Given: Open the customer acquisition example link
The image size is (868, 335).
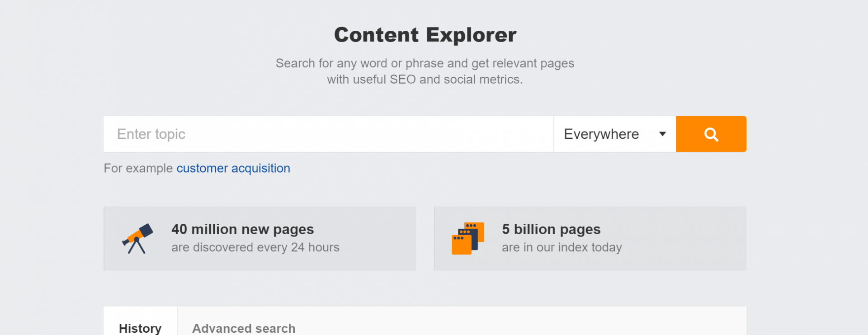Looking at the screenshot, I should pos(233,168).
